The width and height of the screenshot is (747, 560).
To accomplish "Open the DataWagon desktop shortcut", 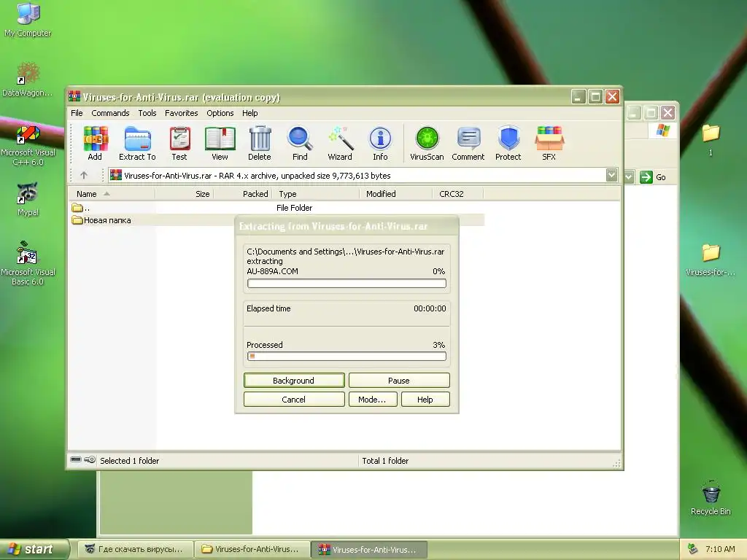I will click(x=28, y=79).
